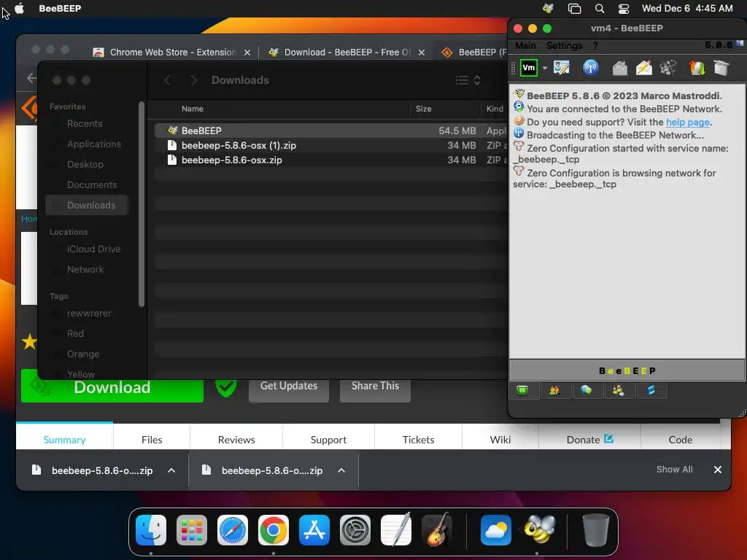Go forward using the Finder forward chevron
The image size is (747, 560).
[x=193, y=80]
